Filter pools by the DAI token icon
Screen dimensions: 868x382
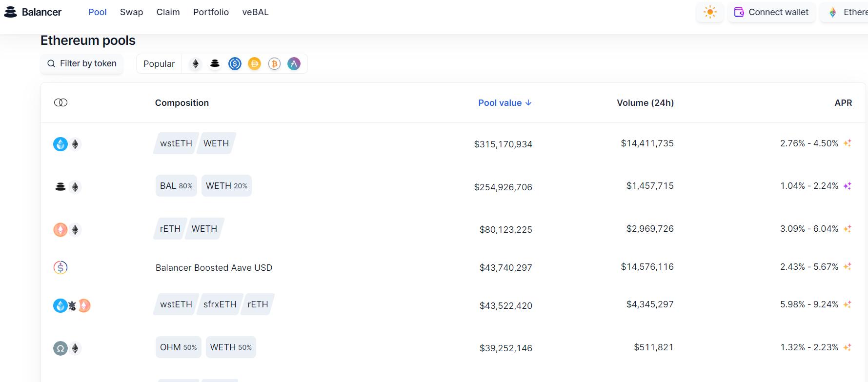(254, 64)
